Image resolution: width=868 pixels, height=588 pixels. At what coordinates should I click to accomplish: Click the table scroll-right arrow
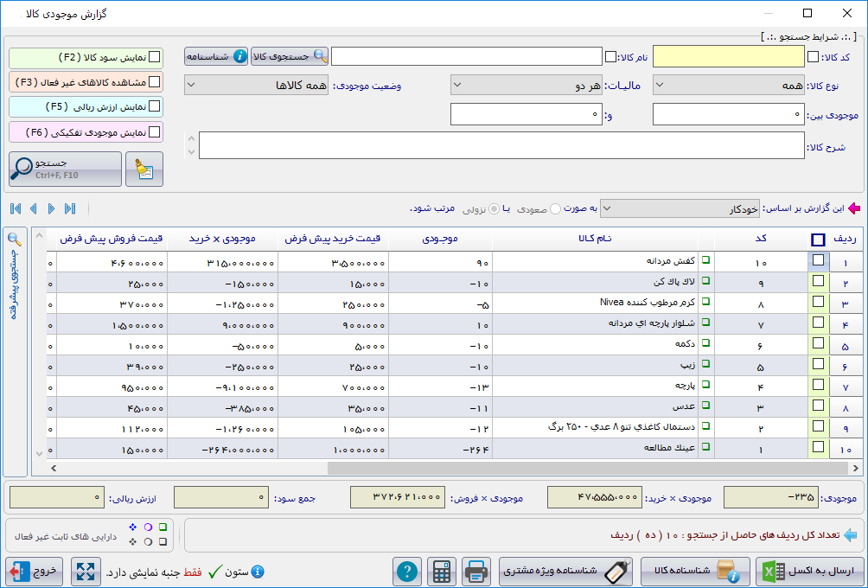pyautogui.click(x=856, y=469)
